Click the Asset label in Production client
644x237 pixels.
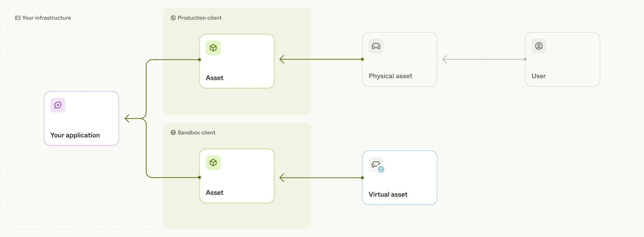(x=215, y=78)
